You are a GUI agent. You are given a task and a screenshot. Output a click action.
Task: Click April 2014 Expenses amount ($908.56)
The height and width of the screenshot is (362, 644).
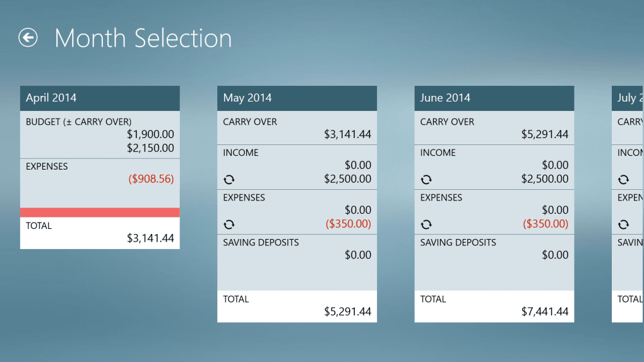tap(151, 179)
